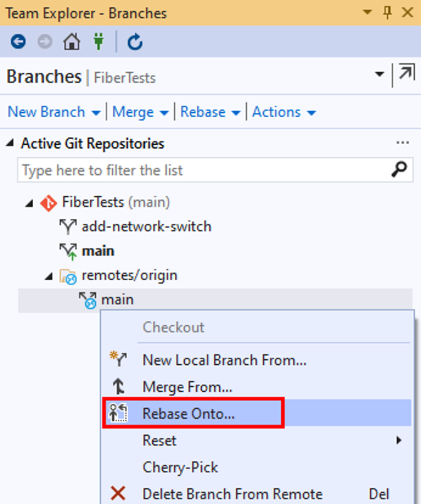
Task: Go to Team Explorer Home icon
Action: click(x=71, y=42)
